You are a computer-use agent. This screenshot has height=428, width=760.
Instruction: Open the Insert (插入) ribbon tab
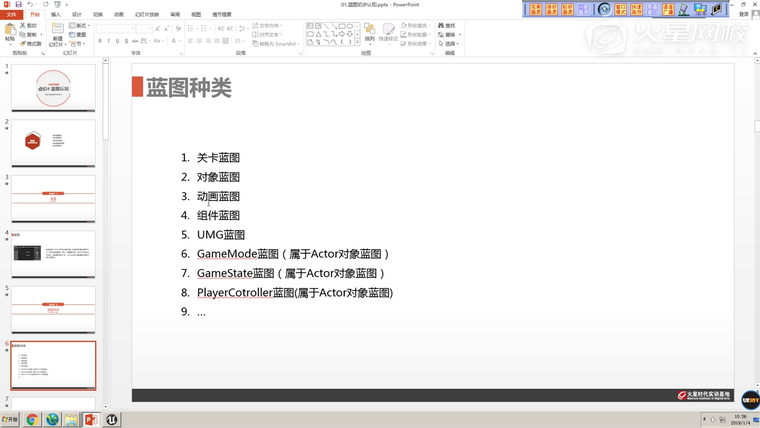tap(56, 15)
